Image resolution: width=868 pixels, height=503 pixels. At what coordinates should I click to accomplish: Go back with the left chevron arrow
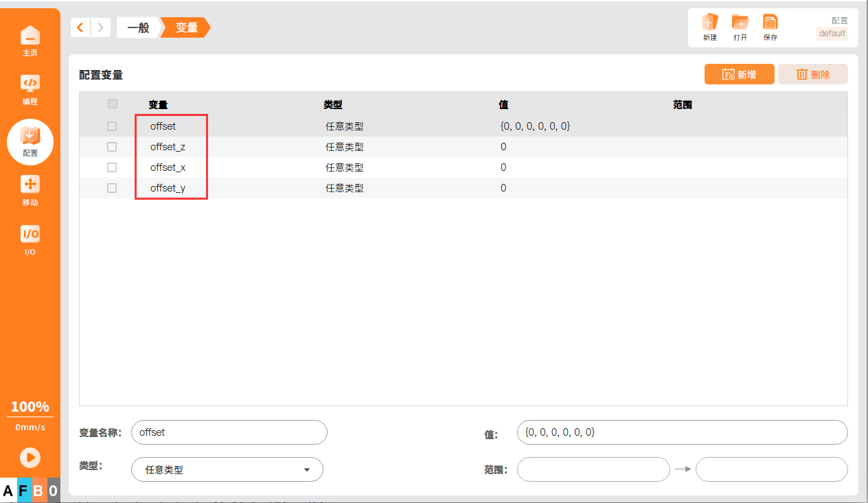[81, 27]
